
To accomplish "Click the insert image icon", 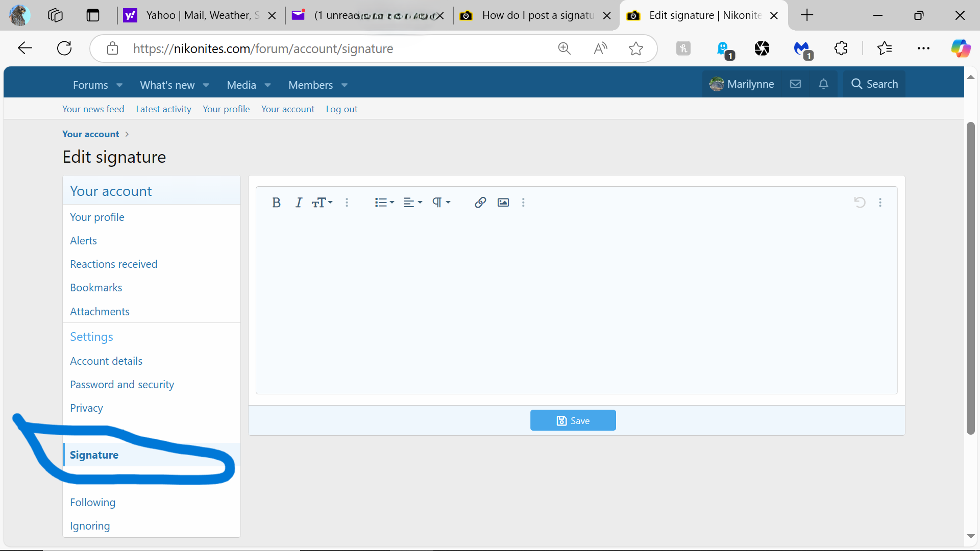I will (503, 203).
